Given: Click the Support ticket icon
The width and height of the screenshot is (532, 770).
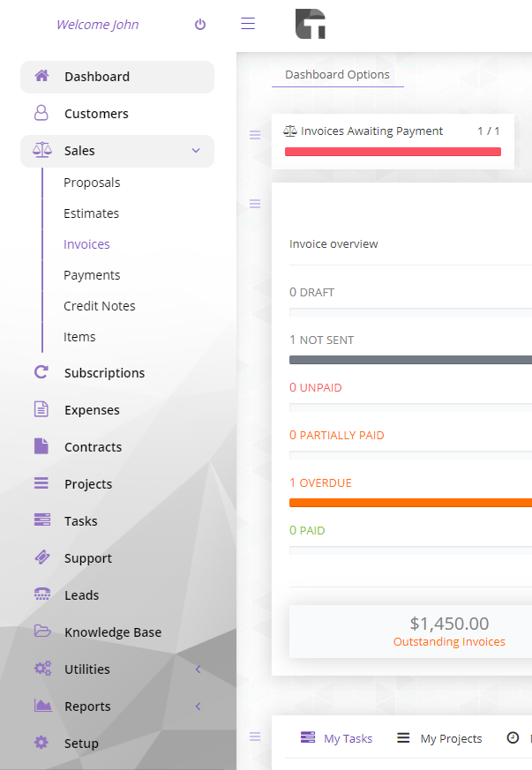Looking at the screenshot, I should 41,557.
